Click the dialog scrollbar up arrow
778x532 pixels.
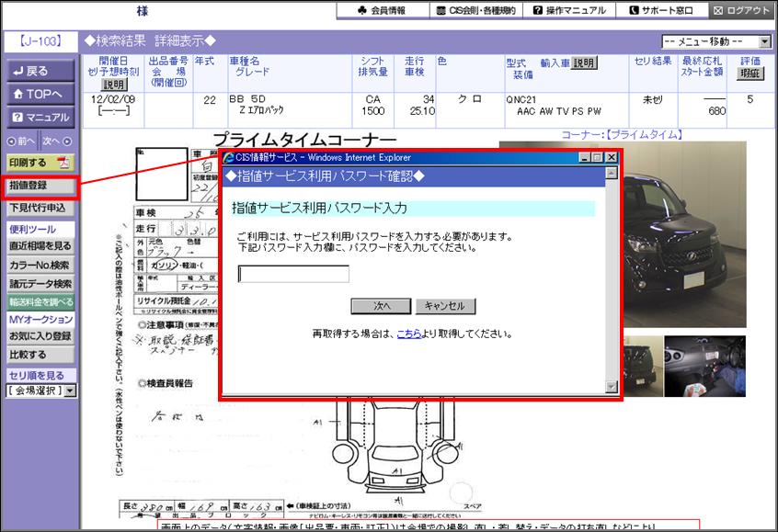[612, 173]
